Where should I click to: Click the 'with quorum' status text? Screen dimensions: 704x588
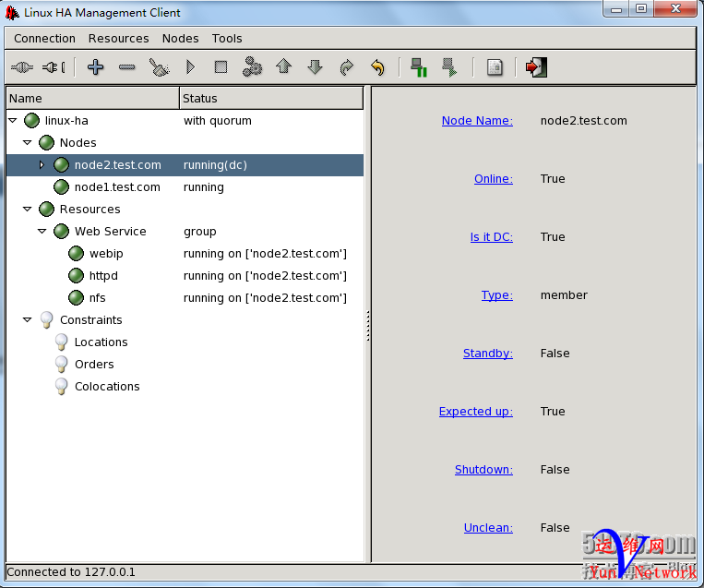(218, 121)
